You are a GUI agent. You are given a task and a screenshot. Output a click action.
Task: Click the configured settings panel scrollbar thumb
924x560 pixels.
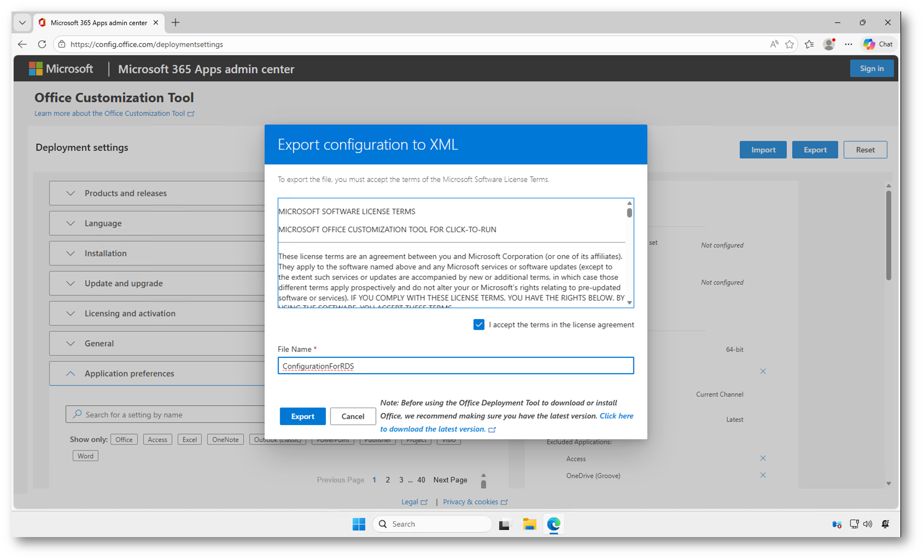(888, 235)
